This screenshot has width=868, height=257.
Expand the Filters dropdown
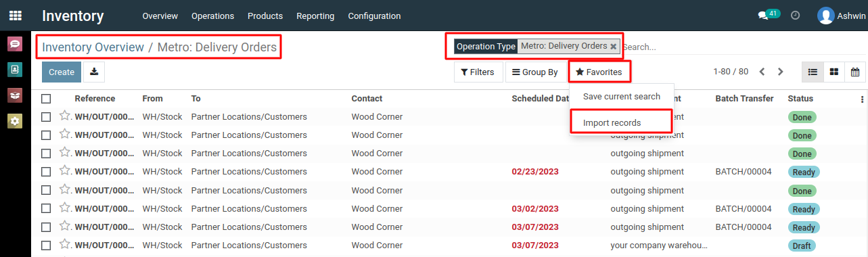(x=478, y=72)
